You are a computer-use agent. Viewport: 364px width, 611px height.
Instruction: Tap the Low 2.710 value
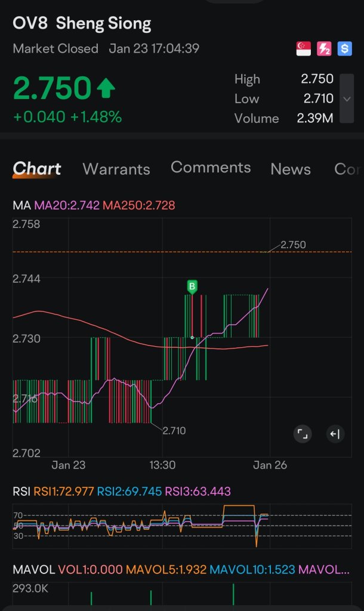pos(319,98)
